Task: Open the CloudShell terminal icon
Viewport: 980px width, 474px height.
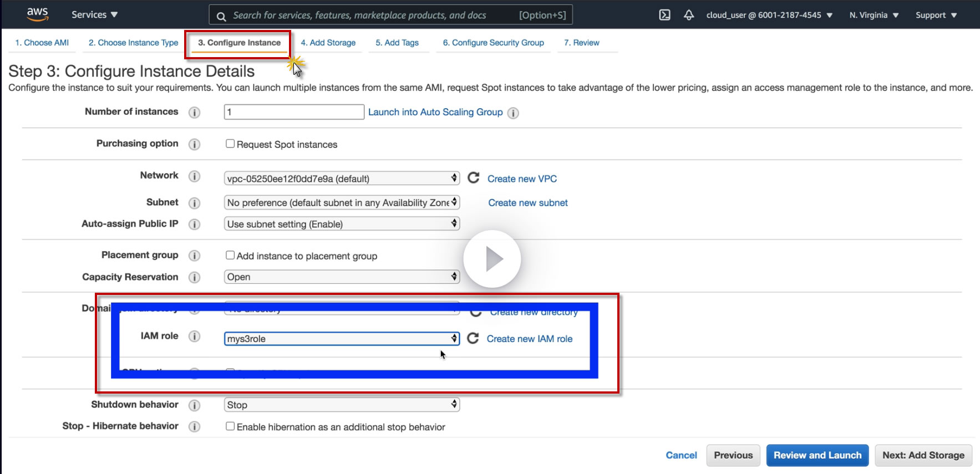Action: click(x=664, y=15)
